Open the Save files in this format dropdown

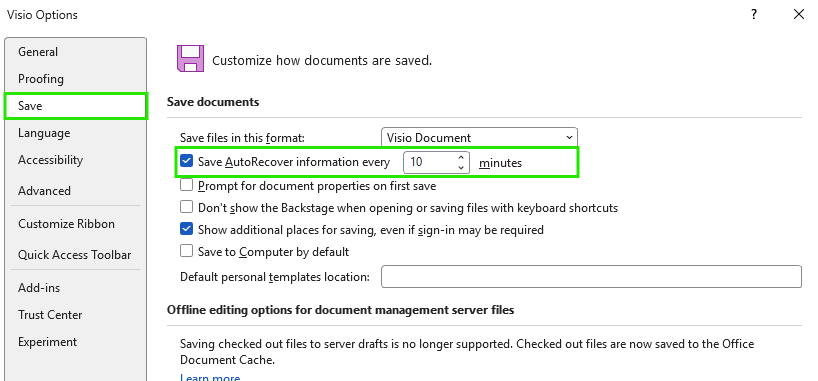pos(479,138)
